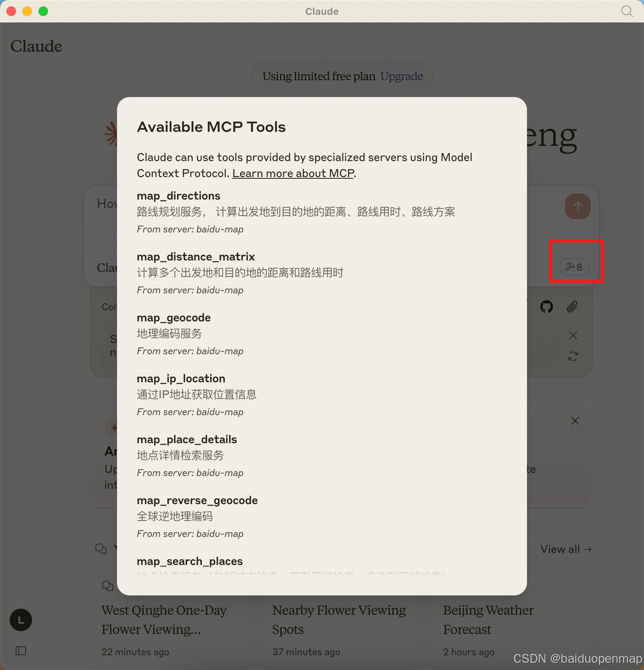Click the Available MCP Tools heading
The height and width of the screenshot is (670, 644).
pos(211,127)
